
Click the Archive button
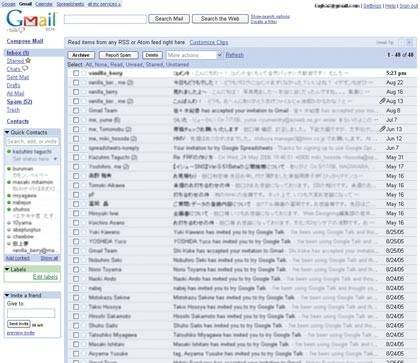[81, 55]
